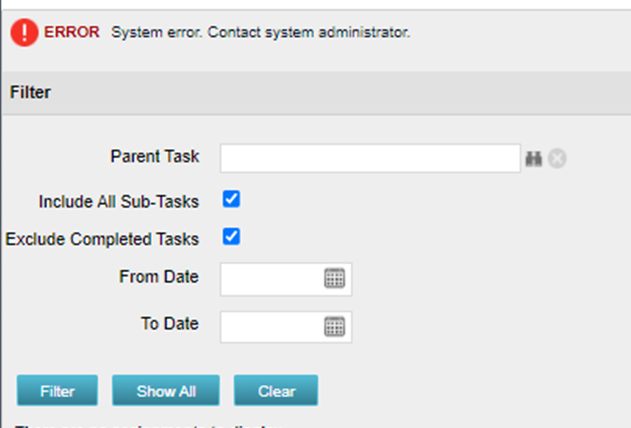631x428 pixels.
Task: Click the Parent Task field label
Action: click(x=154, y=157)
